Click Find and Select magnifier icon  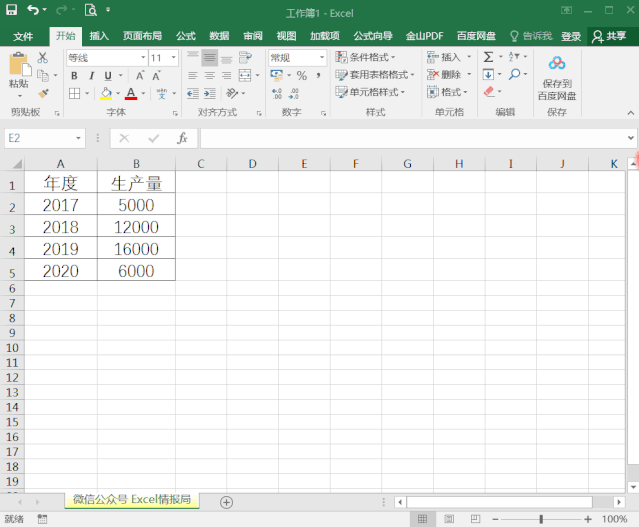[x=514, y=74]
